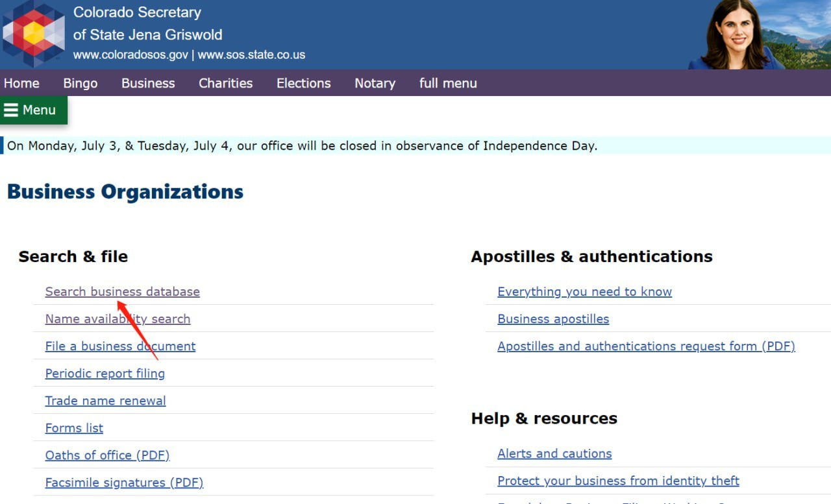Open Notary in the navigation bar
This screenshot has height=504, width=831.
pos(375,83)
